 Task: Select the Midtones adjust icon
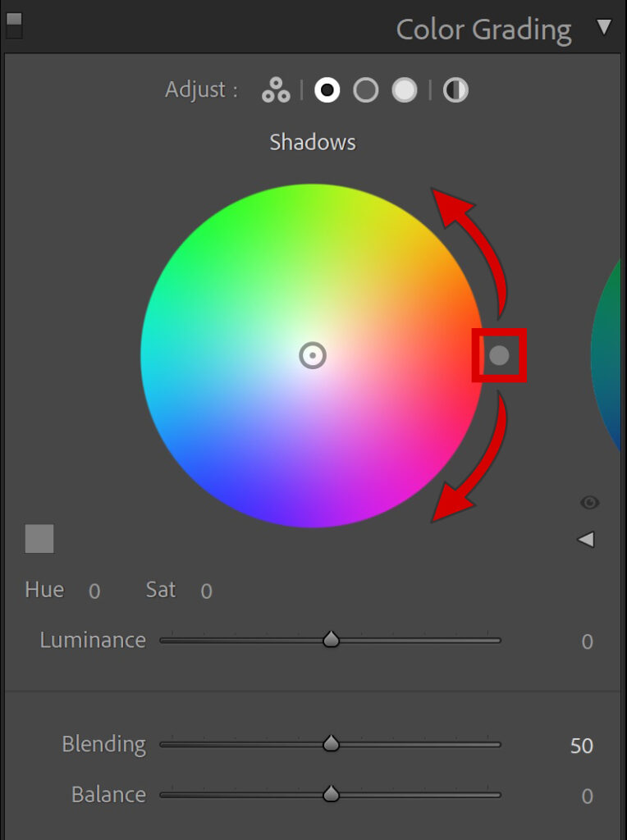366,90
